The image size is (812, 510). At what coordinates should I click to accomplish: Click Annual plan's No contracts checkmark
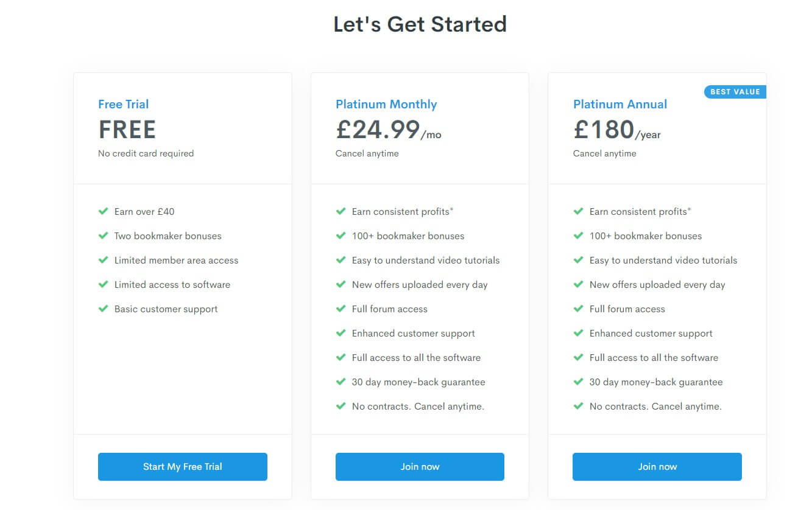578,406
